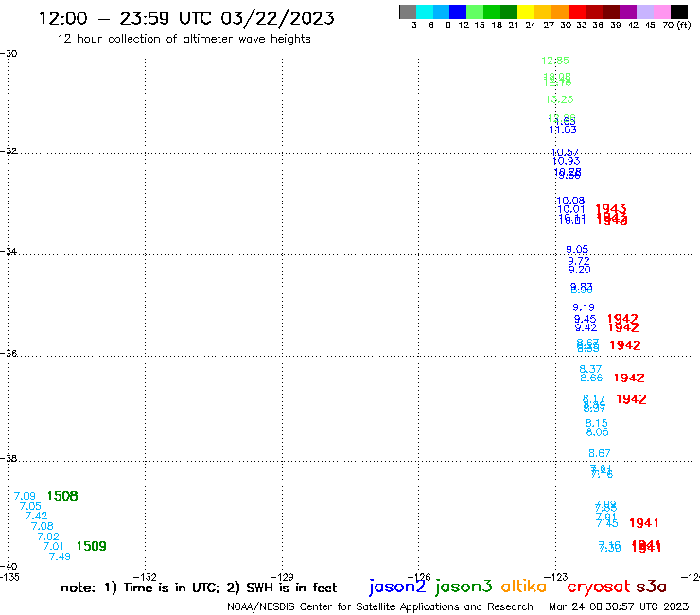Click the wave height value "12.85"
This screenshot has height=615, width=700.
pyautogui.click(x=555, y=61)
